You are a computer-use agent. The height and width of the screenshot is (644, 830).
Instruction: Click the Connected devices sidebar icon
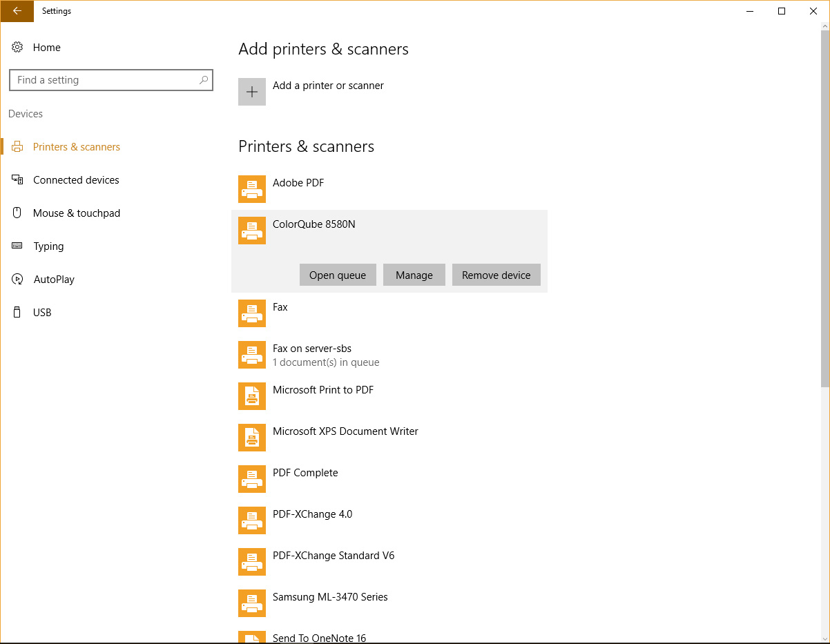click(17, 180)
